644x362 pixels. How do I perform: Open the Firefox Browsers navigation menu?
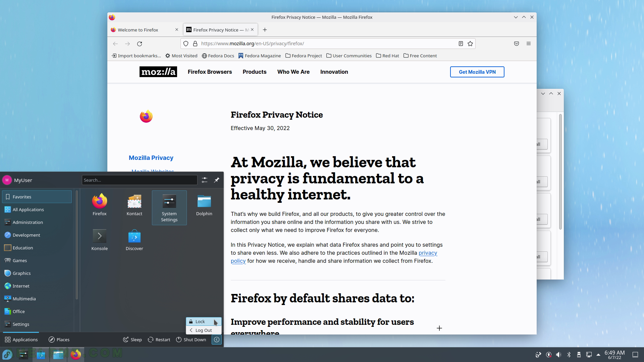coord(210,72)
